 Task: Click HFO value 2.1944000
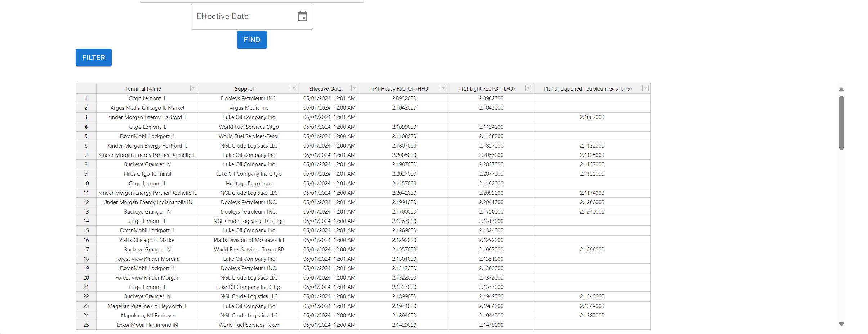(x=404, y=306)
